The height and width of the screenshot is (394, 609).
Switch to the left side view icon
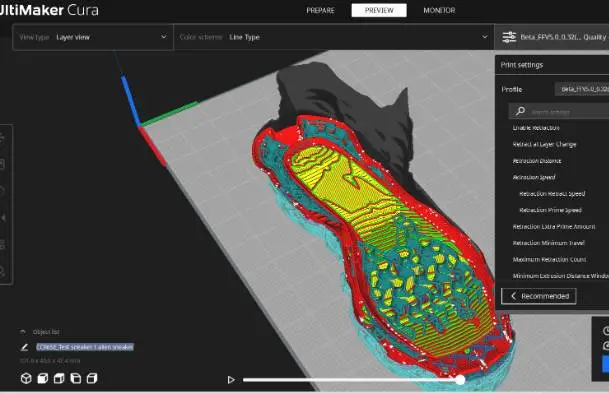point(75,378)
